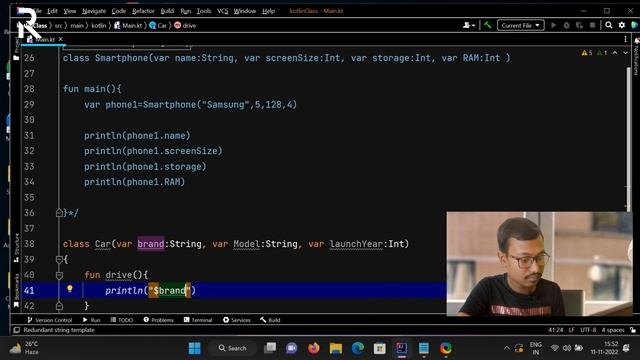Click the Main.kt breadcrumb in navigation bar
The image size is (640, 360).
[128, 25]
